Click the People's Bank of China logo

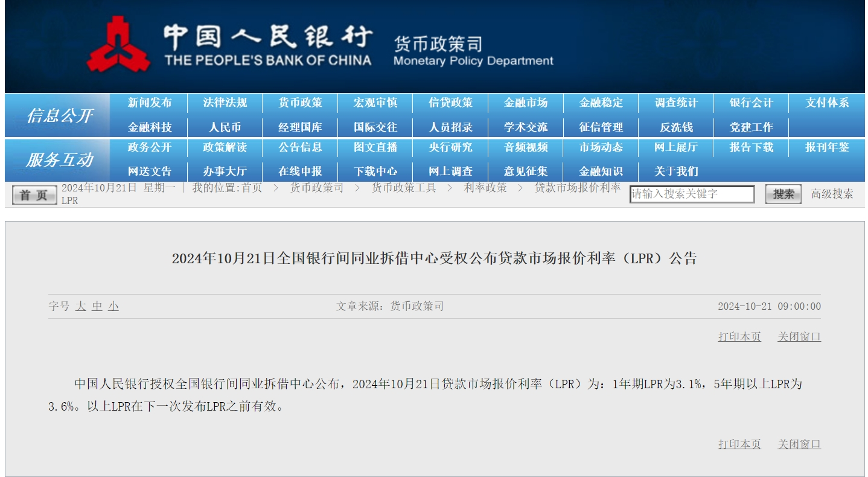[118, 43]
